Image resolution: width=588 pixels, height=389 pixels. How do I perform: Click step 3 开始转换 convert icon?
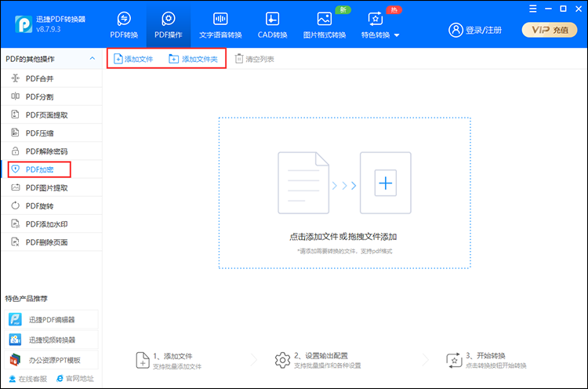pyautogui.click(x=454, y=360)
